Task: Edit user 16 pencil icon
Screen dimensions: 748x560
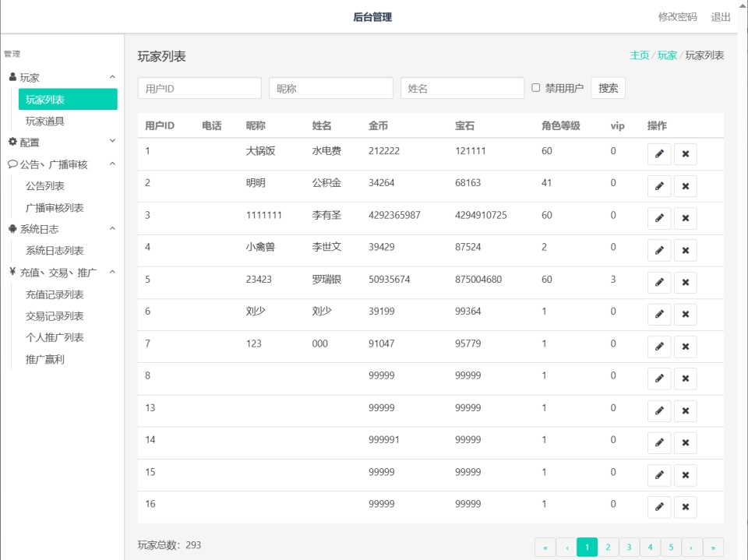Action: pos(659,507)
